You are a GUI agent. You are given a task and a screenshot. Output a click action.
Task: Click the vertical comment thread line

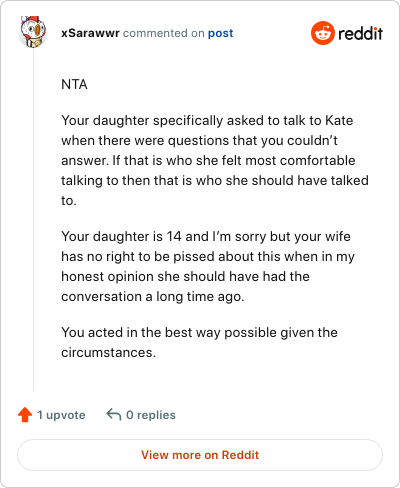pyautogui.click(x=33, y=220)
